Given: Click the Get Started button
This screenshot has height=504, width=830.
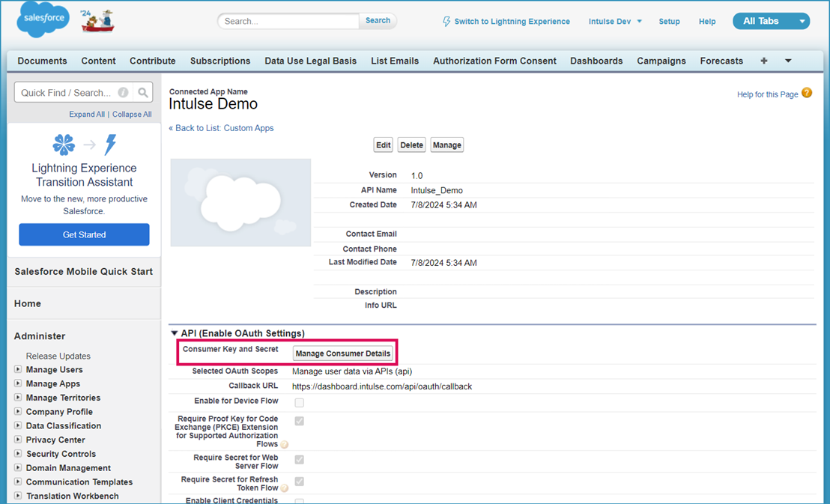Looking at the screenshot, I should pyautogui.click(x=84, y=234).
